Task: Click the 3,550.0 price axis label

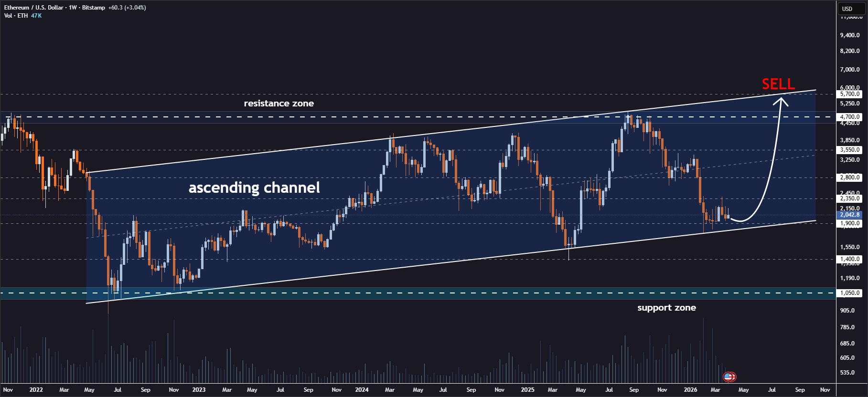Action: (x=850, y=150)
